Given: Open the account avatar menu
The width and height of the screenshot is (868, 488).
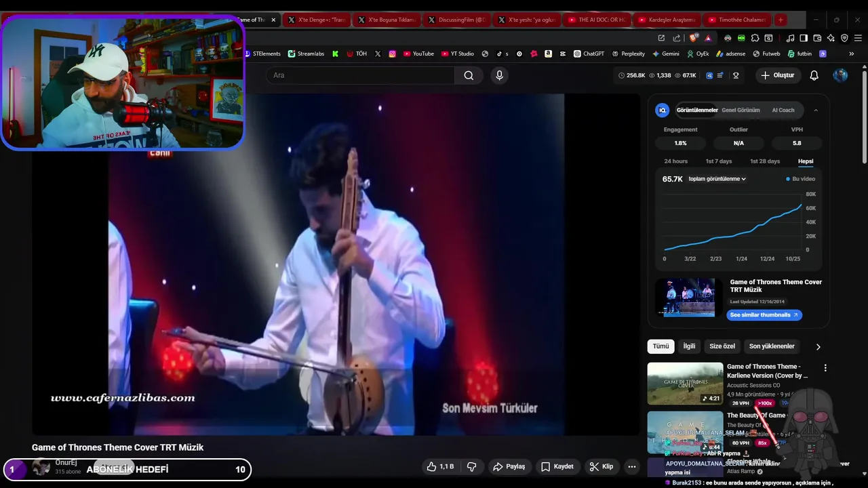Looking at the screenshot, I should [840, 75].
